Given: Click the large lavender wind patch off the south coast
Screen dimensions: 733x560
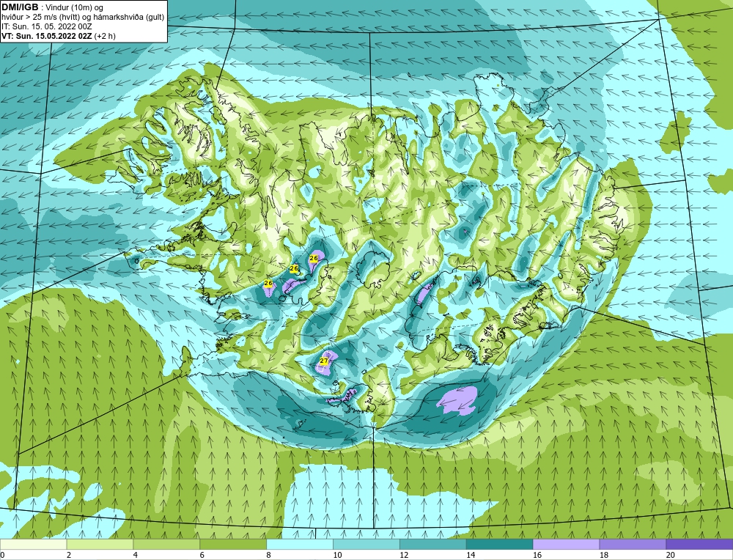Looking at the screenshot, I should coord(458,401).
